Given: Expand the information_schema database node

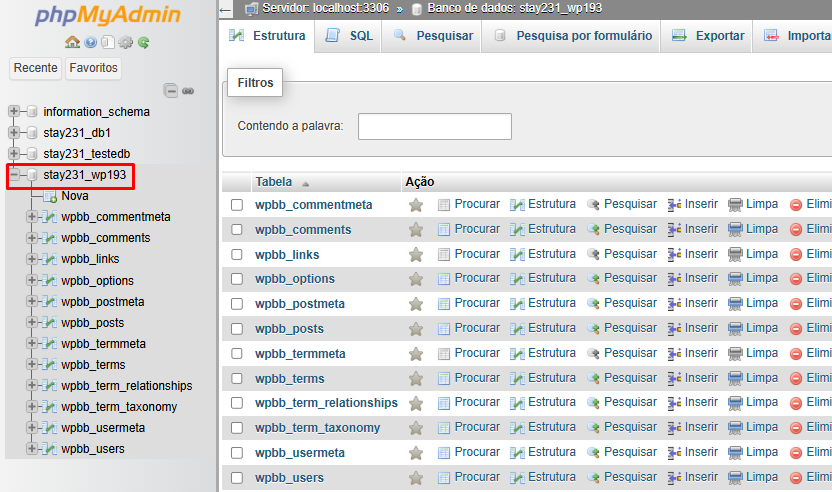Looking at the screenshot, I should tap(14, 111).
